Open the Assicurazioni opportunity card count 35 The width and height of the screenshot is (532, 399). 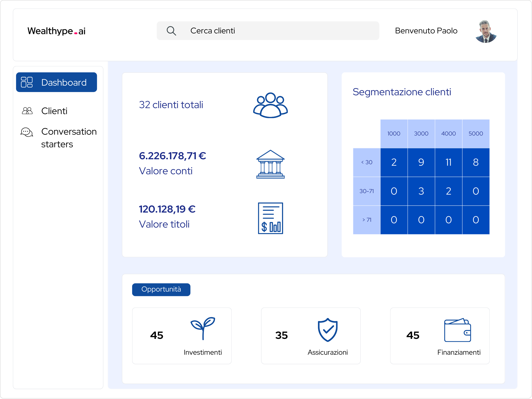[281, 335]
